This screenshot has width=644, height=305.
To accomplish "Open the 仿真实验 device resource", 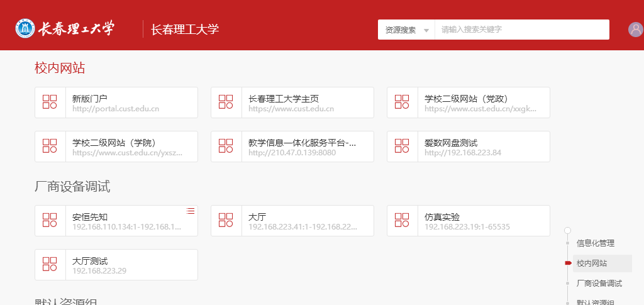I will (469, 221).
